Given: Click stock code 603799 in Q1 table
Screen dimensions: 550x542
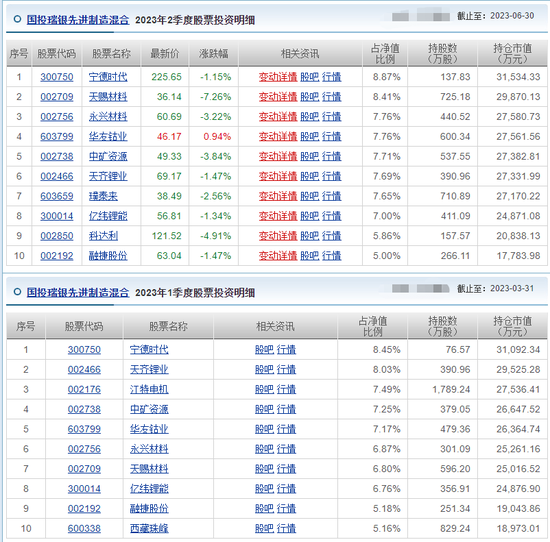Looking at the screenshot, I should point(84,429).
